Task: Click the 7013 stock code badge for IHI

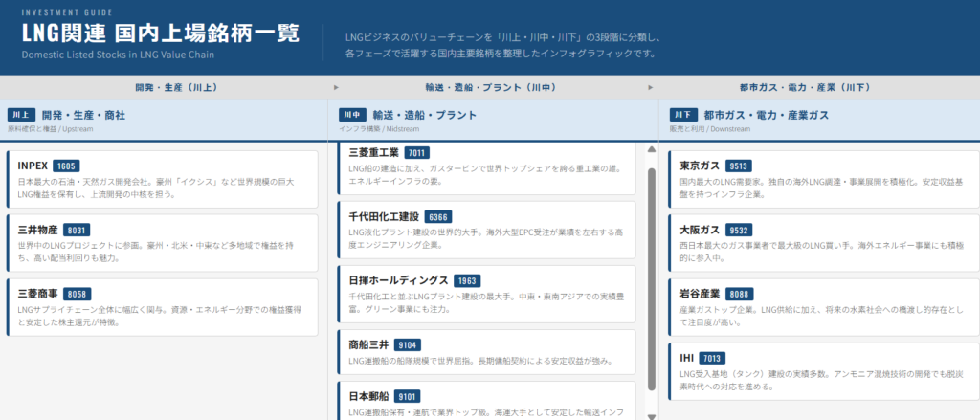Action: point(712,358)
